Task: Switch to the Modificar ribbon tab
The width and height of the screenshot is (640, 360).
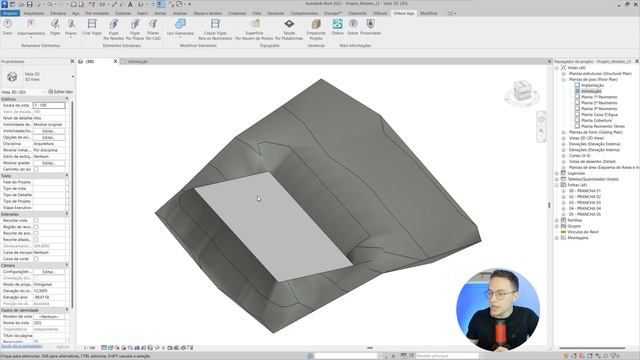Action: pos(429,13)
